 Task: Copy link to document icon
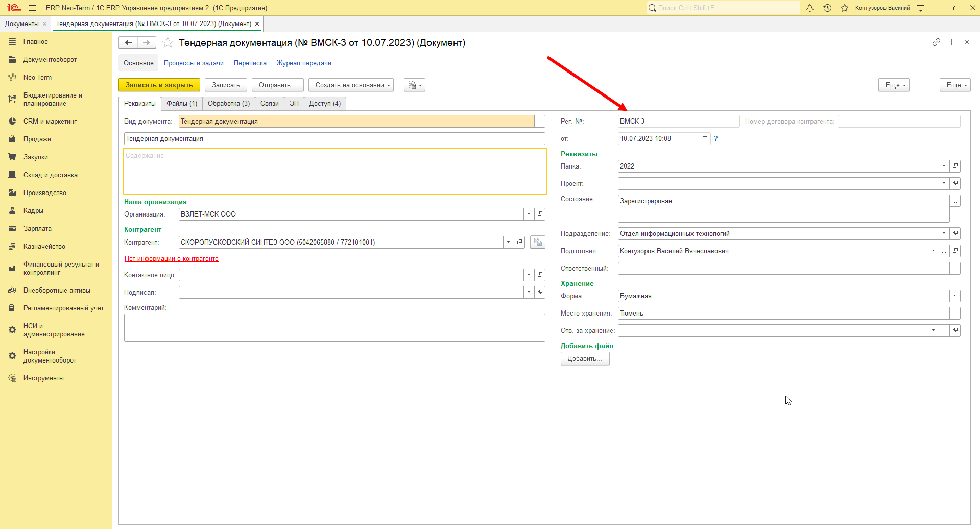click(x=936, y=42)
